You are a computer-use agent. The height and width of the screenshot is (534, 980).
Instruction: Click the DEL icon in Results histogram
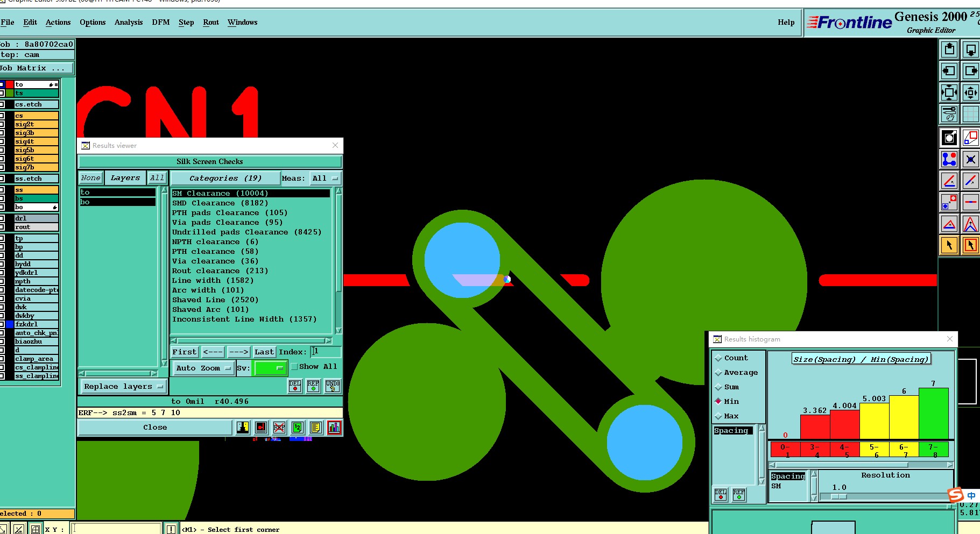(x=721, y=495)
